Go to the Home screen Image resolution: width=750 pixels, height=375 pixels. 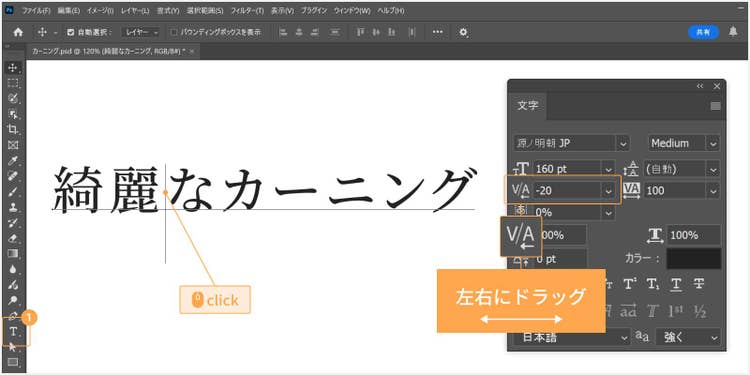click(x=18, y=33)
